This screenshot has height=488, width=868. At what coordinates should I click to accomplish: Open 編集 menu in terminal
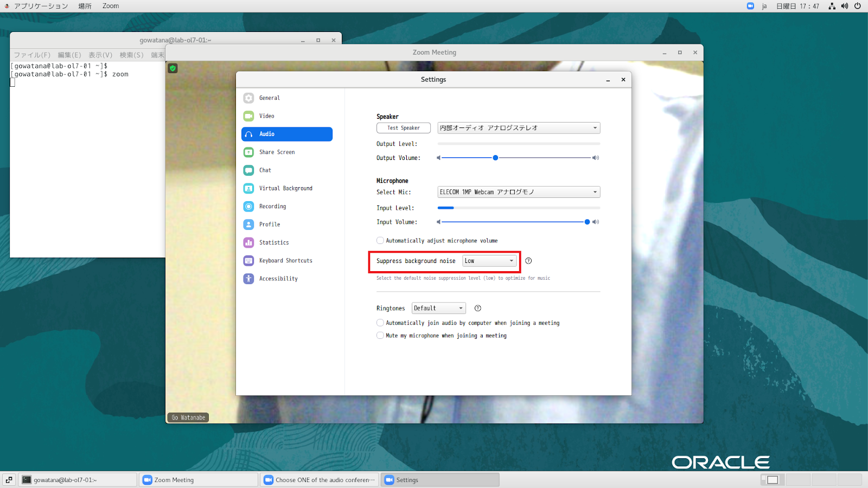coord(69,55)
